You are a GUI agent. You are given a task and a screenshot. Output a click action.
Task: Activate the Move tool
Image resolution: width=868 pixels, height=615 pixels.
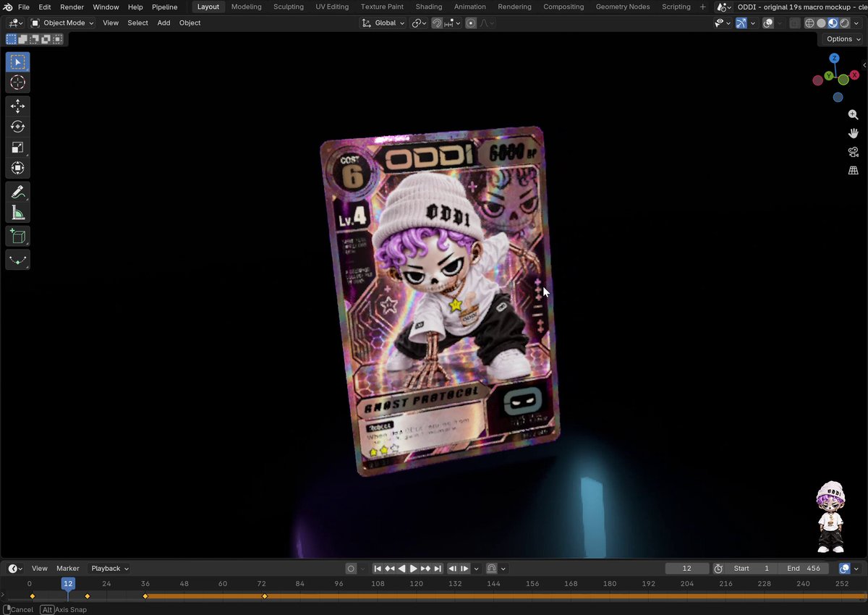coord(18,106)
